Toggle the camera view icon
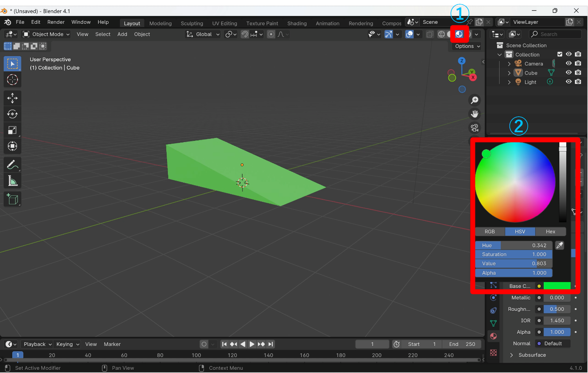This screenshot has width=588, height=373. [475, 128]
